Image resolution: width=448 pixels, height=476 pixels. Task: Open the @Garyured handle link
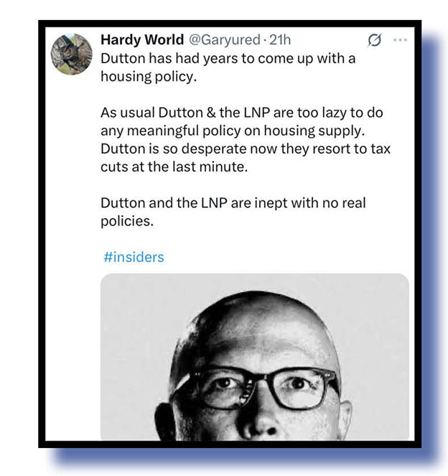(225, 39)
